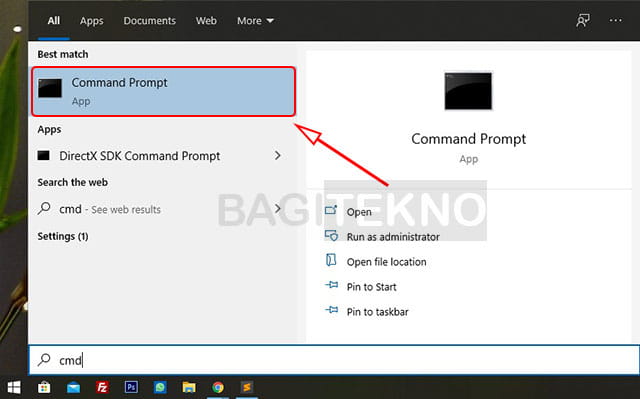Screen dimensions: 640x399
Task: Choose Pin to Start
Action: coord(371,287)
